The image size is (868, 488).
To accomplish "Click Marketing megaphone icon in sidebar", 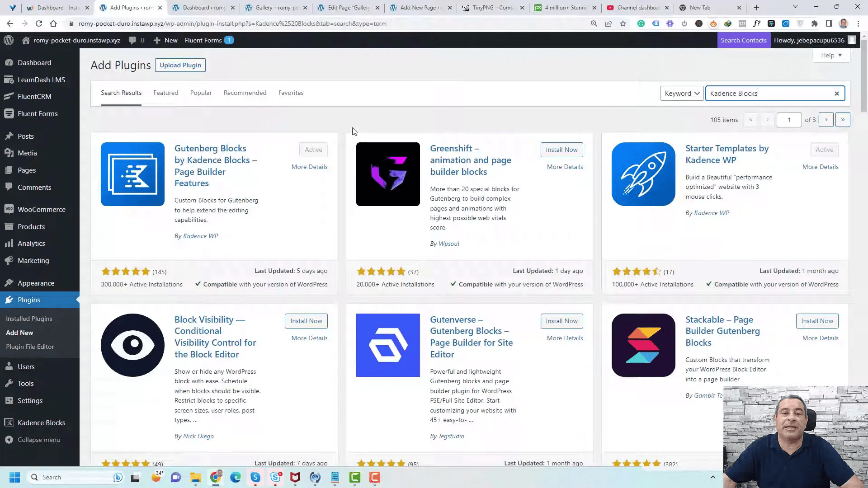I will [9, 261].
